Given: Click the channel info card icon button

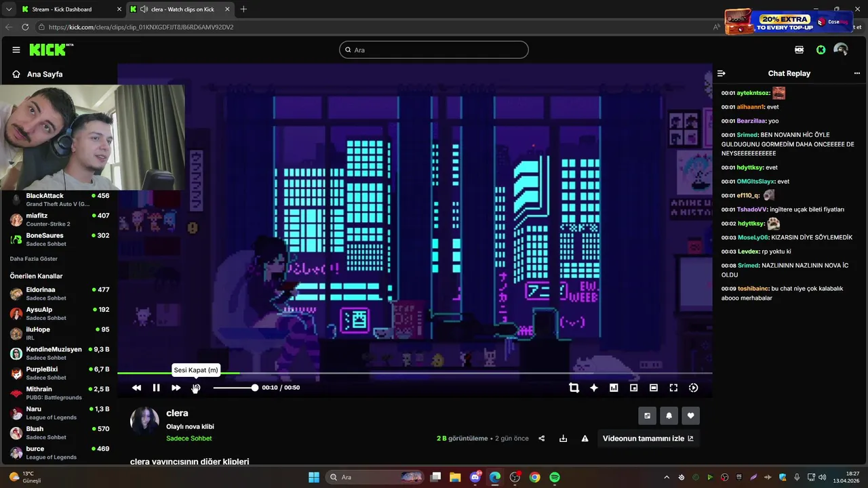Looking at the screenshot, I should click(x=647, y=415).
